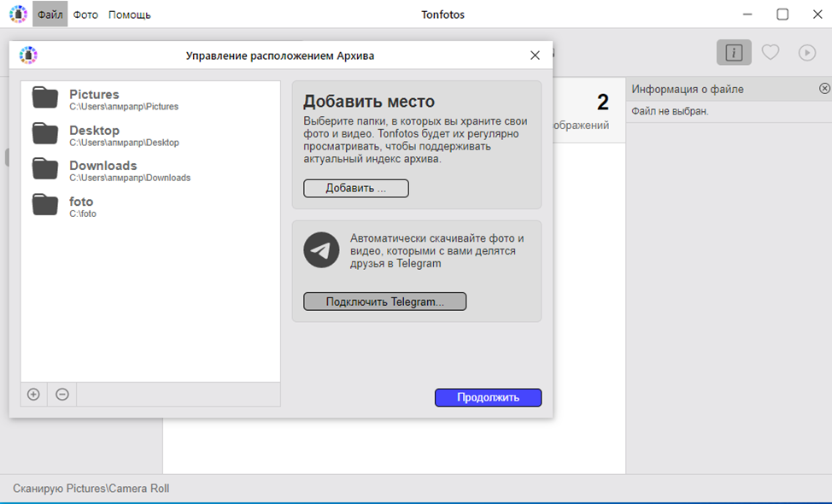Click the foto folder name
Image resolution: width=832 pixels, height=504 pixels.
[81, 202]
